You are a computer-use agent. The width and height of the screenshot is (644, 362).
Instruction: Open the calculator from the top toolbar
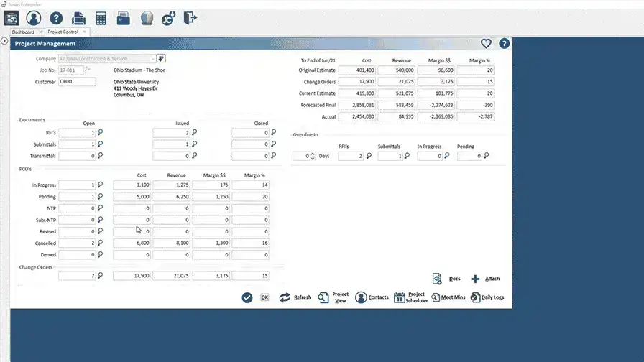(101, 18)
